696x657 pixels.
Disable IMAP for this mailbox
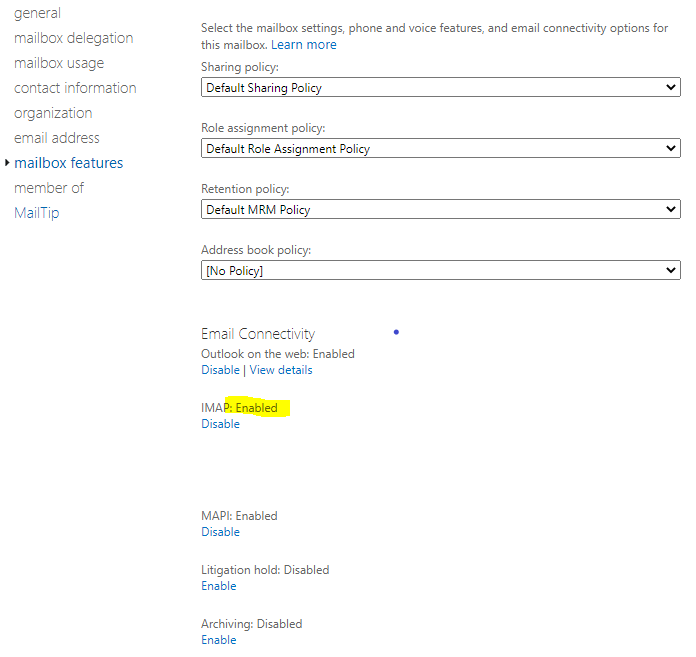point(220,424)
